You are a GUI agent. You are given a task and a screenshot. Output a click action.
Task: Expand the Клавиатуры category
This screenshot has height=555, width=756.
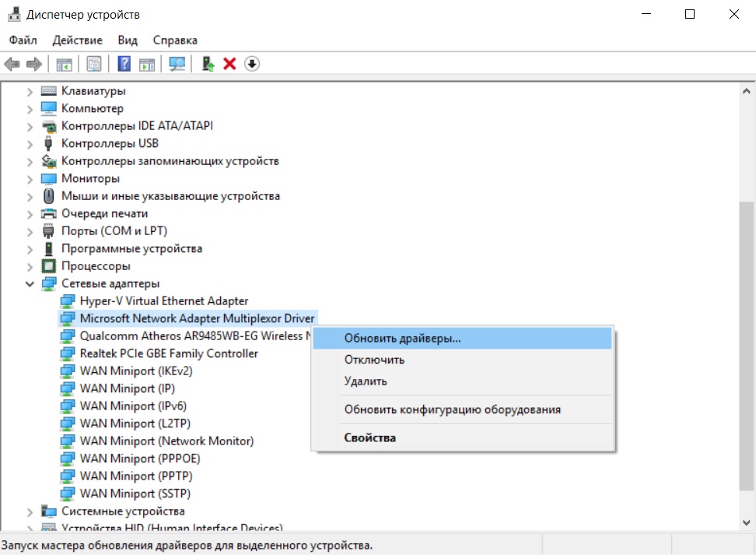[x=30, y=91]
